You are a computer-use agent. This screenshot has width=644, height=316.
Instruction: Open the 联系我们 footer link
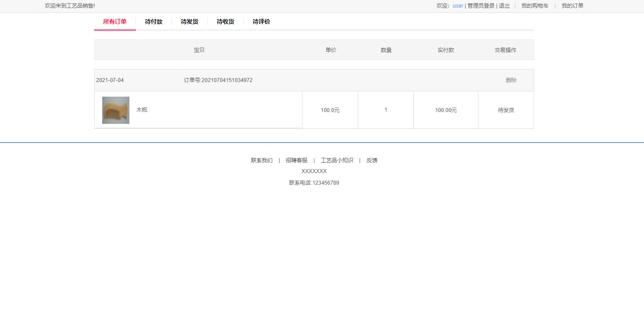click(x=262, y=160)
